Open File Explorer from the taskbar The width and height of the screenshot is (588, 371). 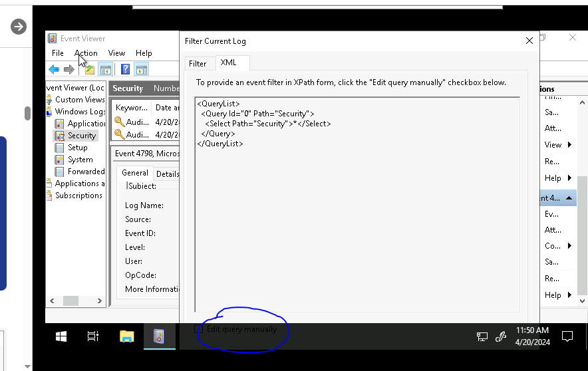[x=126, y=336]
